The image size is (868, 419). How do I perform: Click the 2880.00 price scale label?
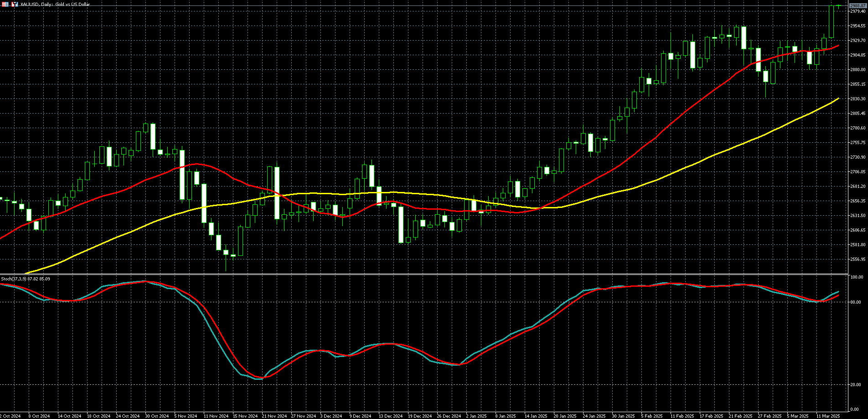point(858,70)
